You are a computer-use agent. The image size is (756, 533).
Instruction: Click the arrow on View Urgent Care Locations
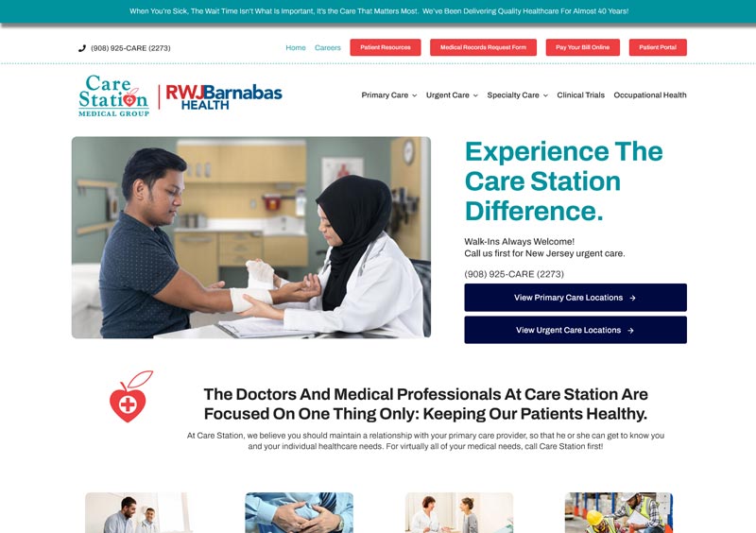click(x=630, y=331)
